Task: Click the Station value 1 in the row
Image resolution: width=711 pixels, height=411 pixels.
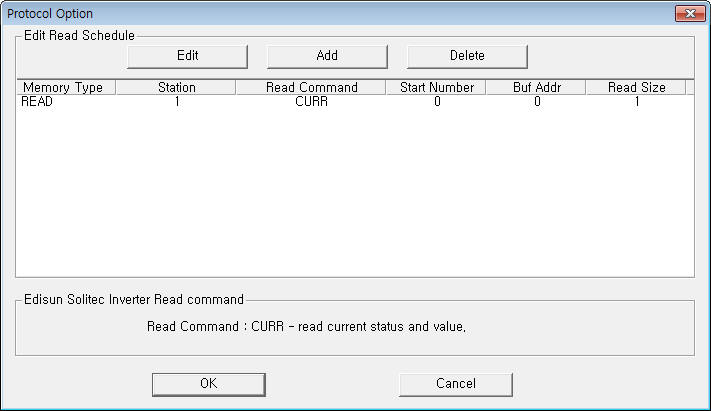Action: point(177,102)
